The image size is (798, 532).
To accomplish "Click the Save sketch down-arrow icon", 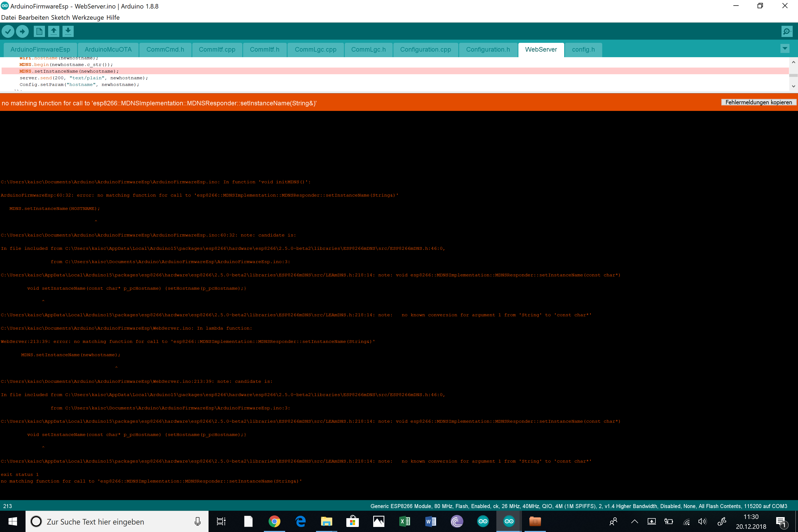I will click(68, 32).
